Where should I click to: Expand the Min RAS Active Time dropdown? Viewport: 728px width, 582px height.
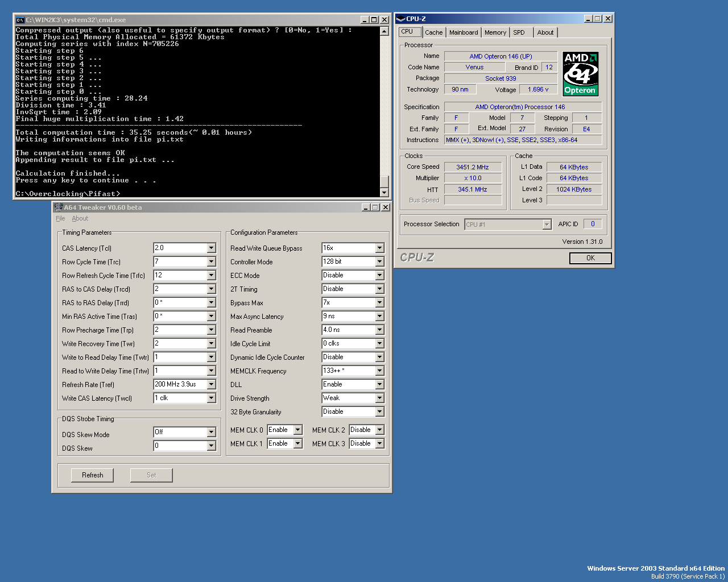coord(212,316)
